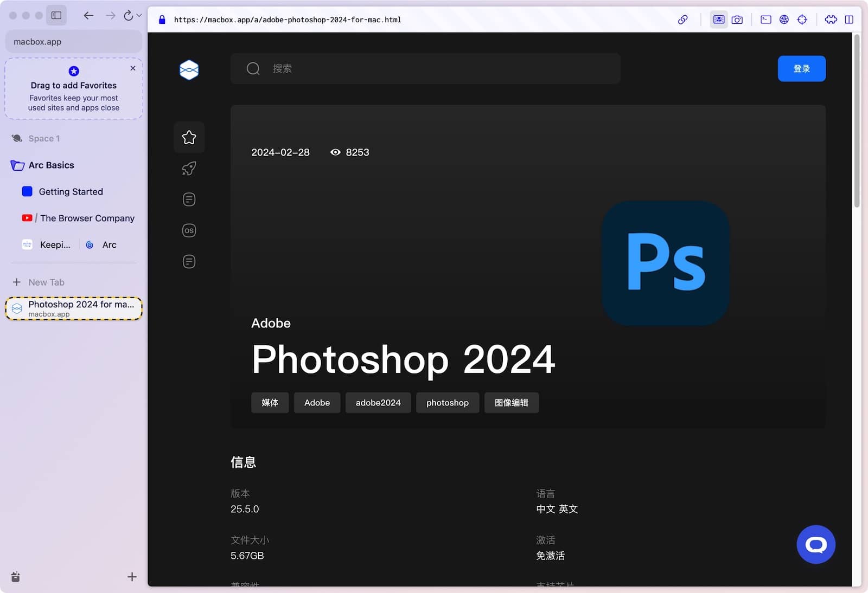Focus the 搜索 search field
Image resolution: width=868 pixels, height=593 pixels.
click(425, 68)
